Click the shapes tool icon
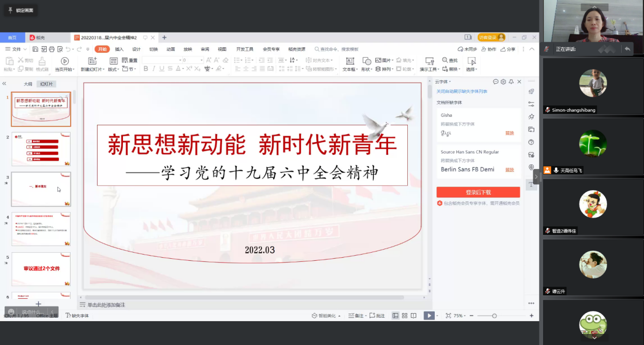 pos(366,61)
